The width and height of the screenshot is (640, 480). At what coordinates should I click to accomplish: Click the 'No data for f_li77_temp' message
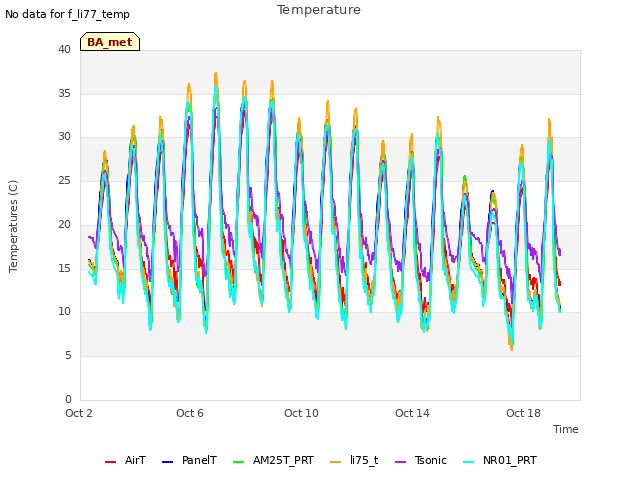(x=67, y=14)
